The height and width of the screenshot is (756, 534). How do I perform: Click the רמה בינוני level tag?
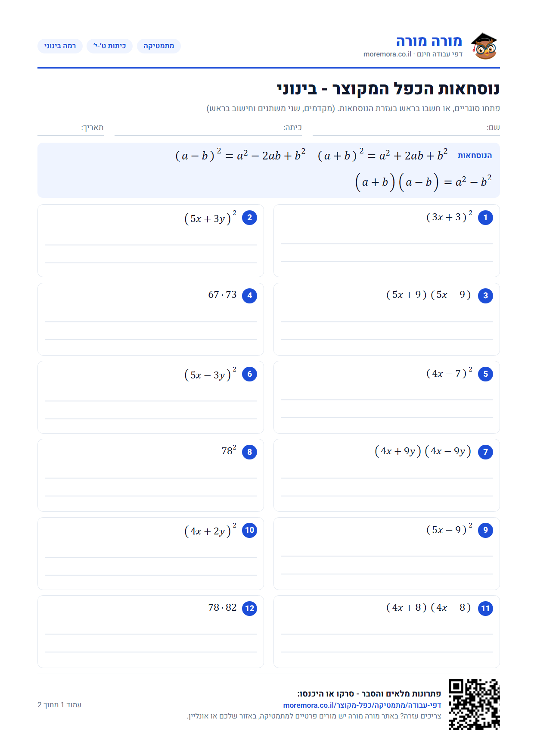click(60, 46)
